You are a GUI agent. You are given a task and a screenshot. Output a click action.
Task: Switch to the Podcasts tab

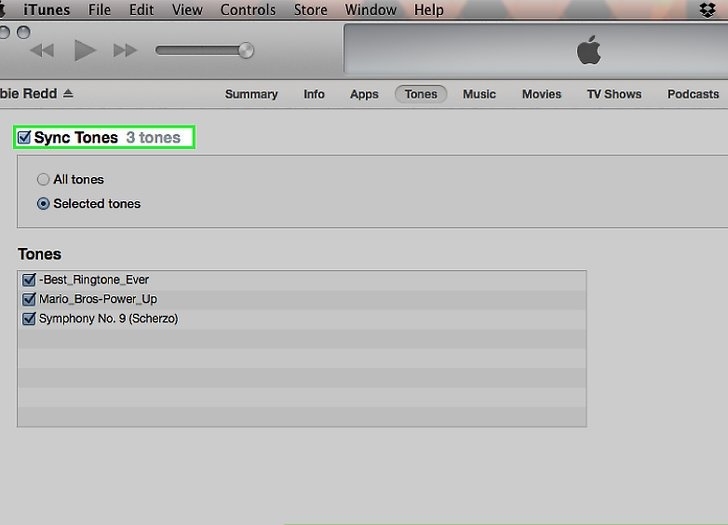point(693,94)
